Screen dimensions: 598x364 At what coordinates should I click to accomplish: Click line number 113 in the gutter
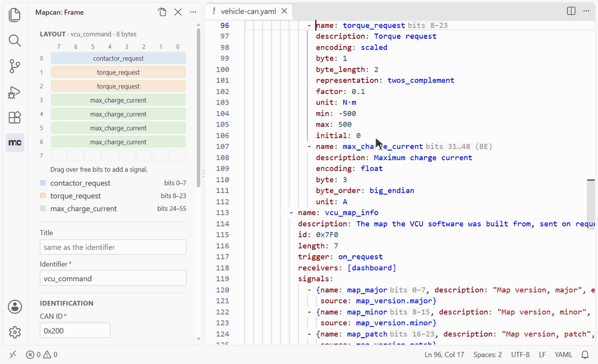click(222, 213)
